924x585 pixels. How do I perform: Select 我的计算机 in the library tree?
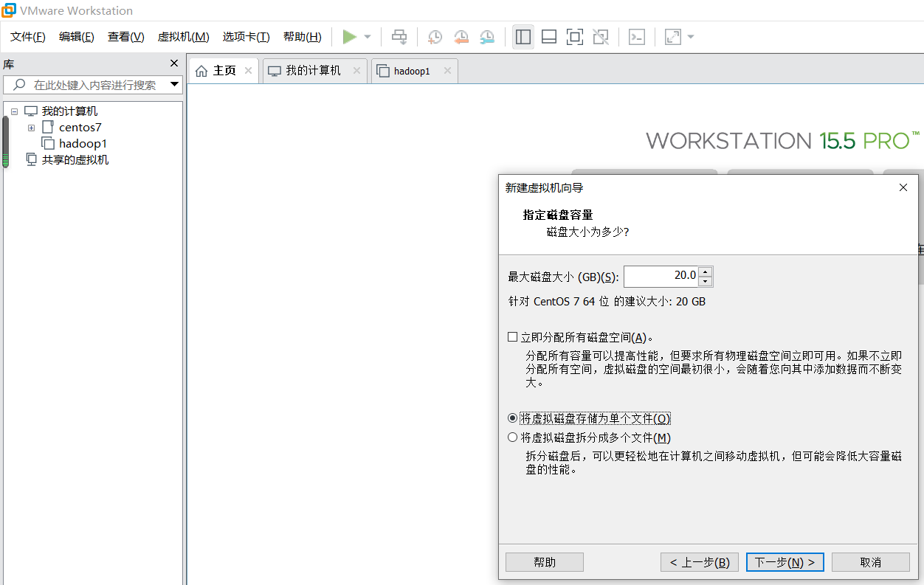click(x=69, y=111)
